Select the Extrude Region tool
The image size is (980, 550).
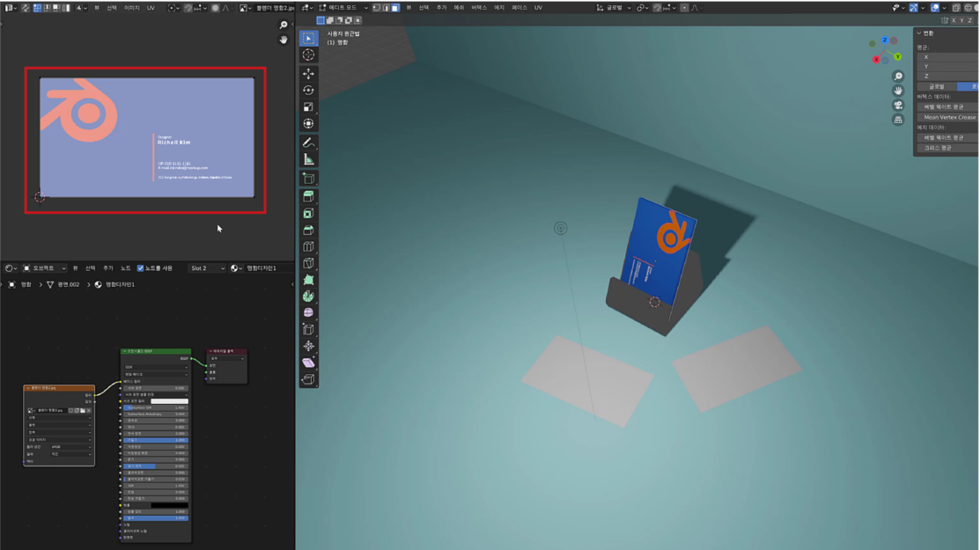(308, 196)
